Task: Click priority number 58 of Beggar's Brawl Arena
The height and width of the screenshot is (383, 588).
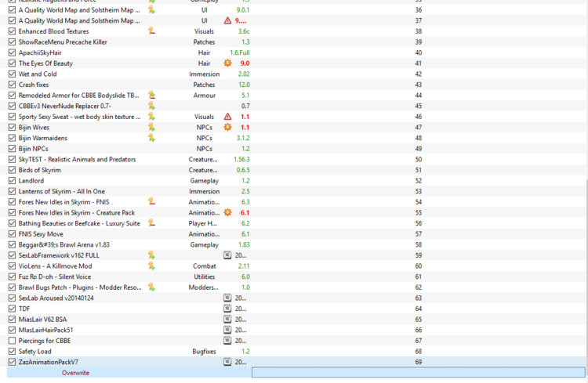Action: (x=419, y=244)
